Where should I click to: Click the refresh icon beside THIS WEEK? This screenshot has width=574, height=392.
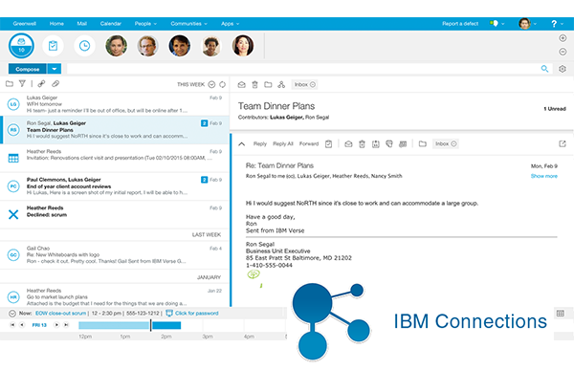click(222, 84)
